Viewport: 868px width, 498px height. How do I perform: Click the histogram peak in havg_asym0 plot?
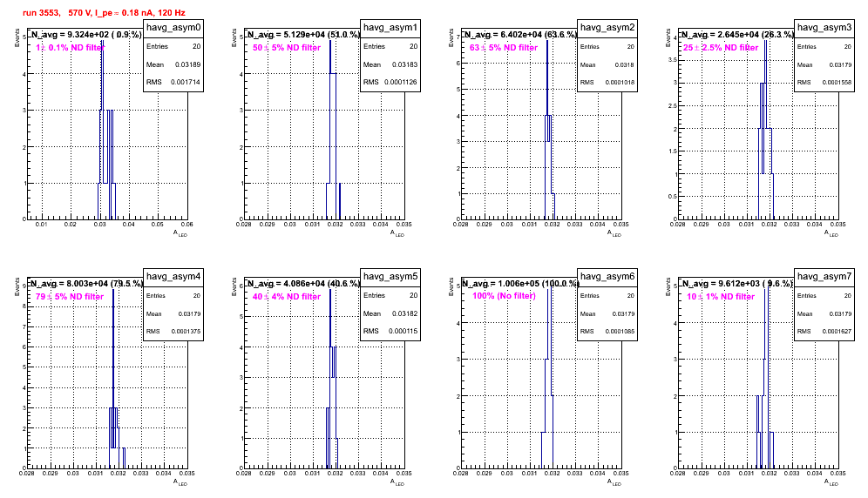point(103,42)
